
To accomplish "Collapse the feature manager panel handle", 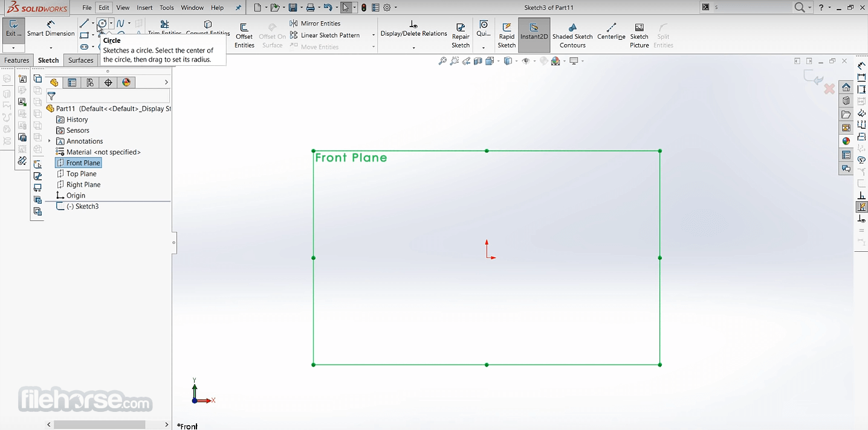I will tap(173, 243).
